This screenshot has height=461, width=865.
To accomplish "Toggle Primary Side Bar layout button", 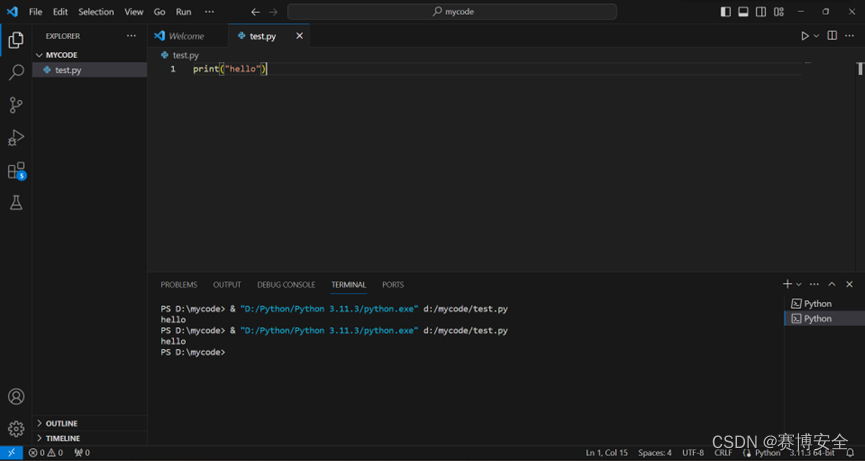I will (x=726, y=12).
